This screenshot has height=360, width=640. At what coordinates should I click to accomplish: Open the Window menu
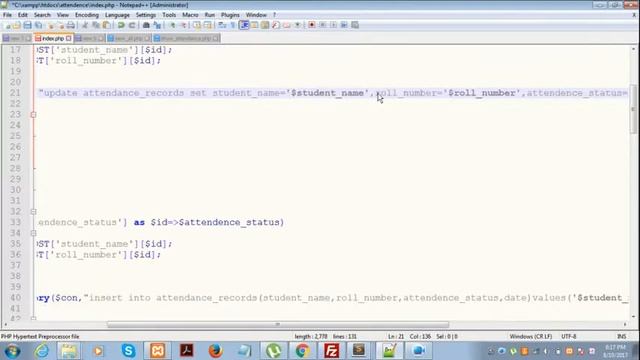point(256,15)
